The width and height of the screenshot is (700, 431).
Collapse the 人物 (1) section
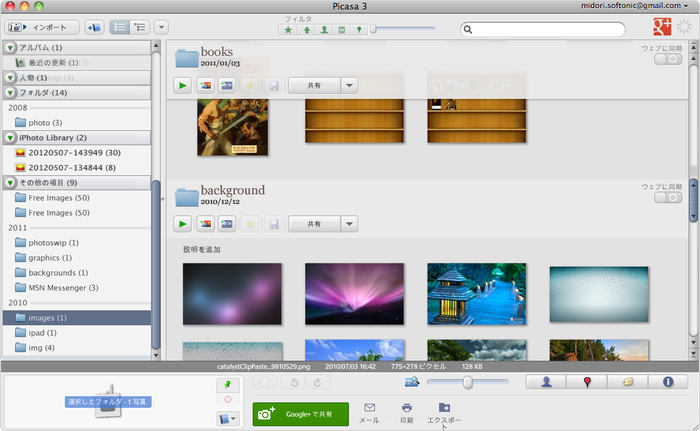[x=10, y=78]
